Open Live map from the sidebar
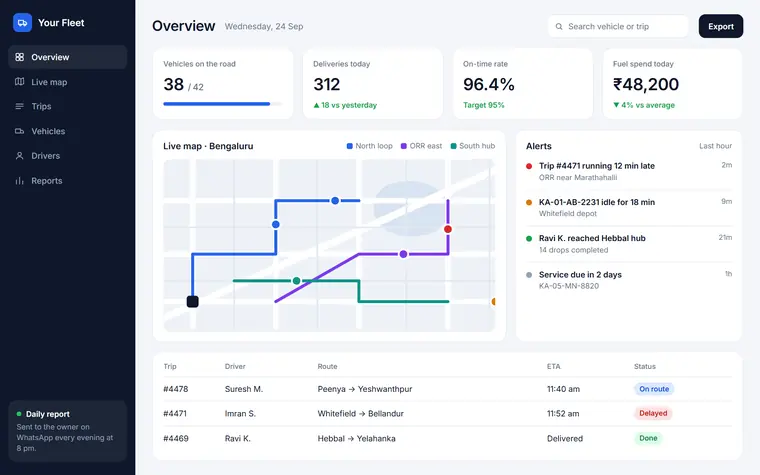This screenshot has height=475, width=760. pos(67,82)
